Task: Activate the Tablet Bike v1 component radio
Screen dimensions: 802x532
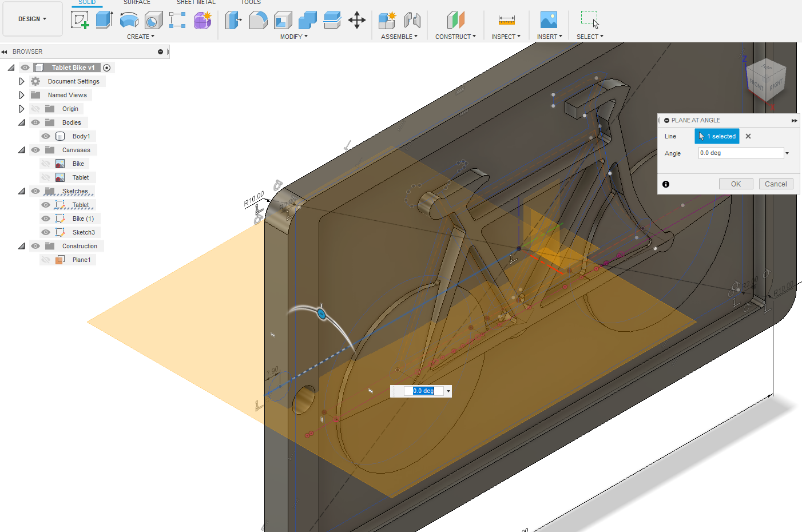Action: (106, 68)
